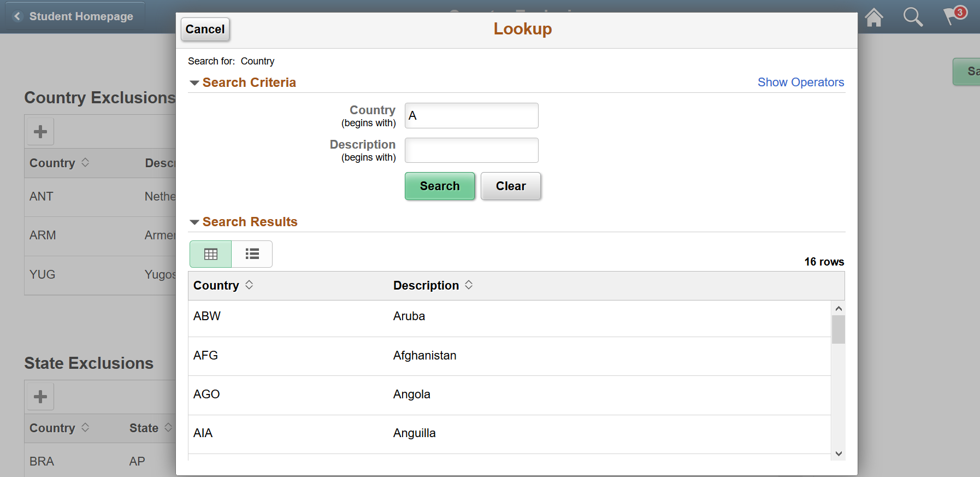Collapse the Search Results section
The height and width of the screenshot is (477, 980).
[194, 222]
